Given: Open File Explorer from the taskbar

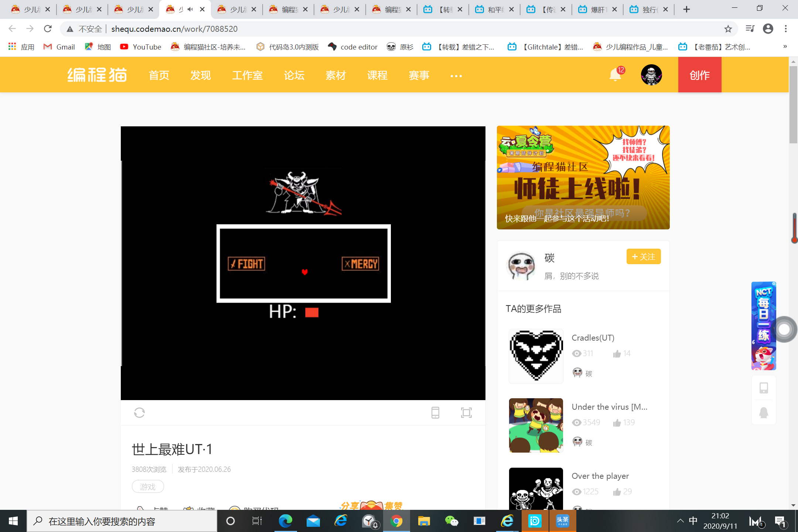Looking at the screenshot, I should tap(424, 521).
